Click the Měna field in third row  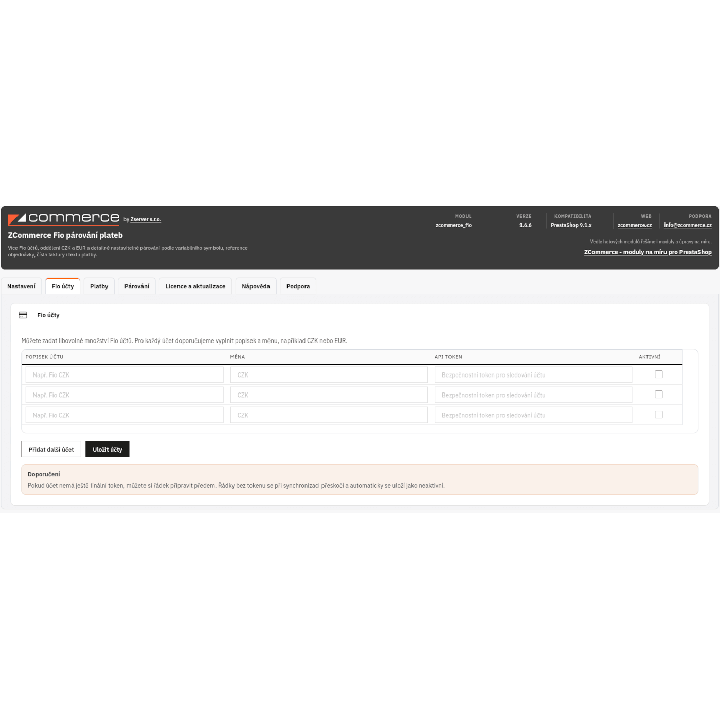pos(329,415)
